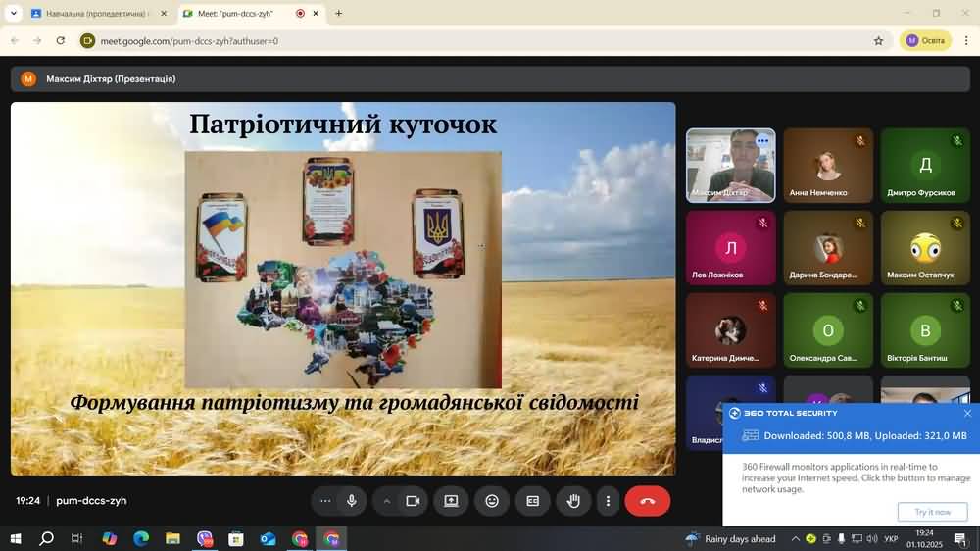
Task: Open tab search dropdown in Chrome
Action: [x=14, y=14]
